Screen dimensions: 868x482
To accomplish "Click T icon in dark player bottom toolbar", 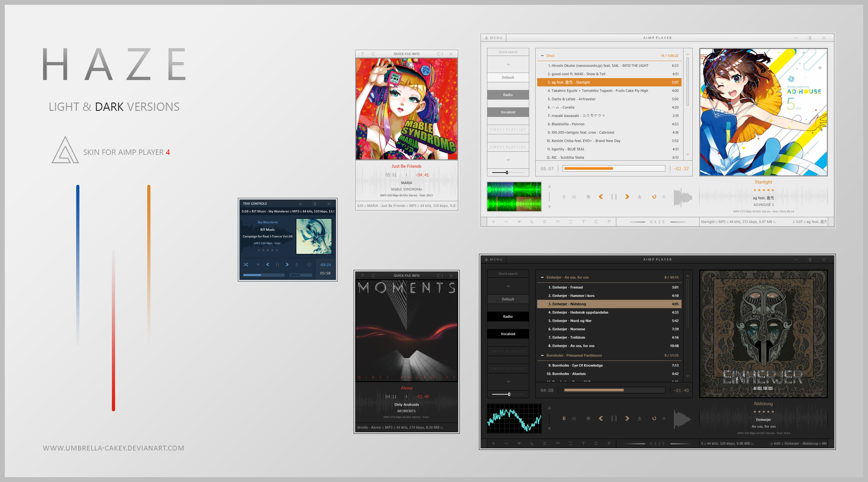I will 583,443.
